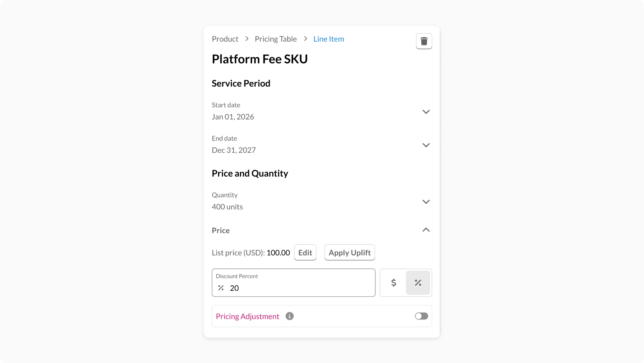Enable the Pricing Adjustment toggle
This screenshot has height=363, width=644.
coord(421,316)
